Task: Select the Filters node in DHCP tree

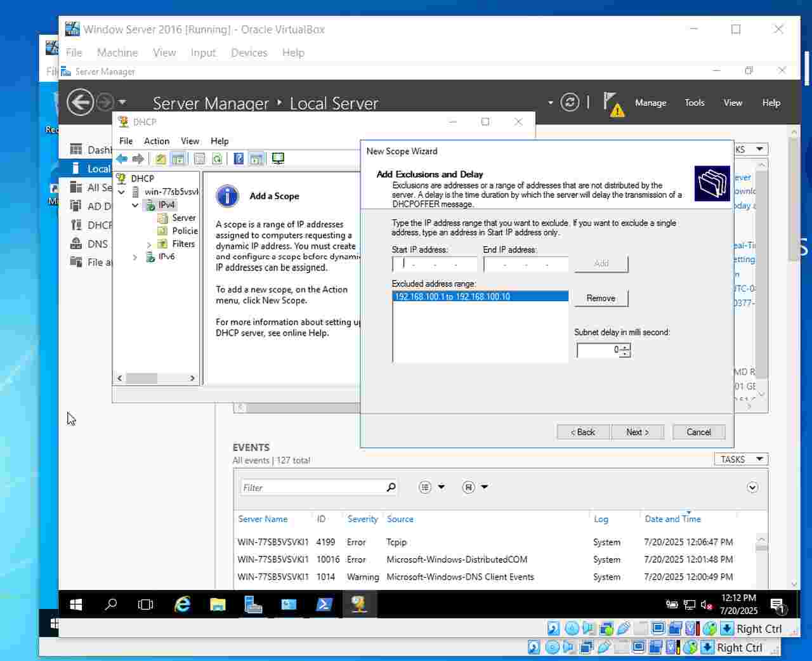Action: (x=183, y=244)
